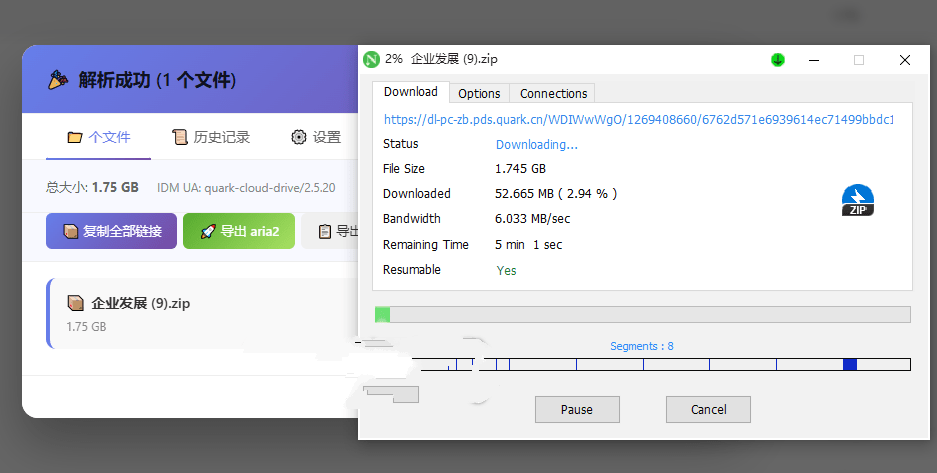
Task: Click the 总大小: 1.75 GB label
Action: 92,188
